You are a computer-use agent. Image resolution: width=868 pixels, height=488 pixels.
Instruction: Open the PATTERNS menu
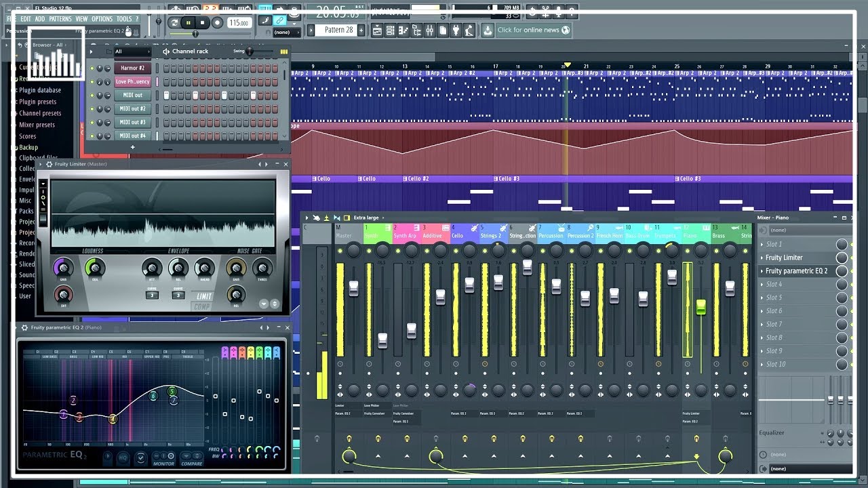tap(60, 19)
